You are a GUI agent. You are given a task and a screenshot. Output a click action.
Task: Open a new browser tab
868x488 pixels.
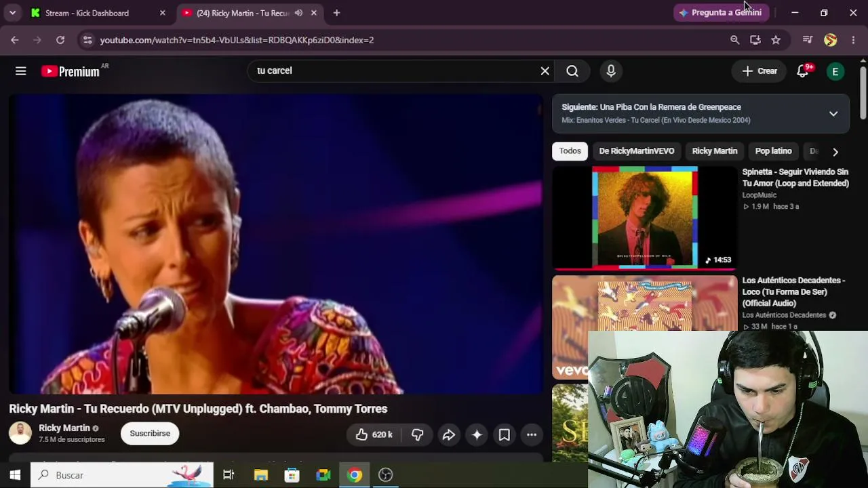336,13
